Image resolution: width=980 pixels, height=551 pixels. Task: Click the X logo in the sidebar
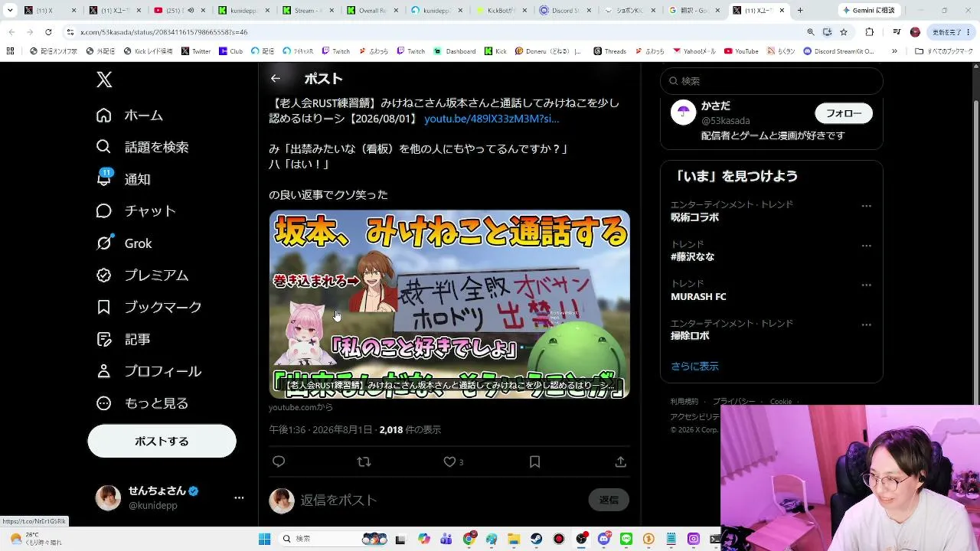click(104, 80)
